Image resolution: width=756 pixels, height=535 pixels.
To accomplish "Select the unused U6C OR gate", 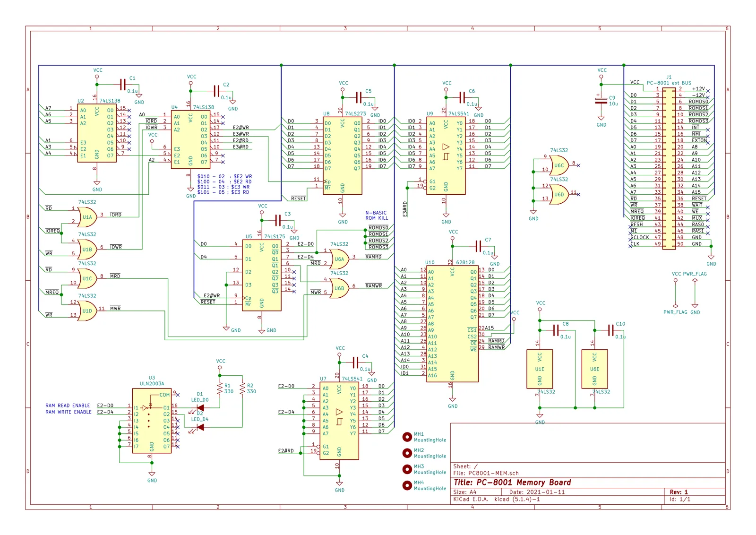I will click(x=559, y=165).
